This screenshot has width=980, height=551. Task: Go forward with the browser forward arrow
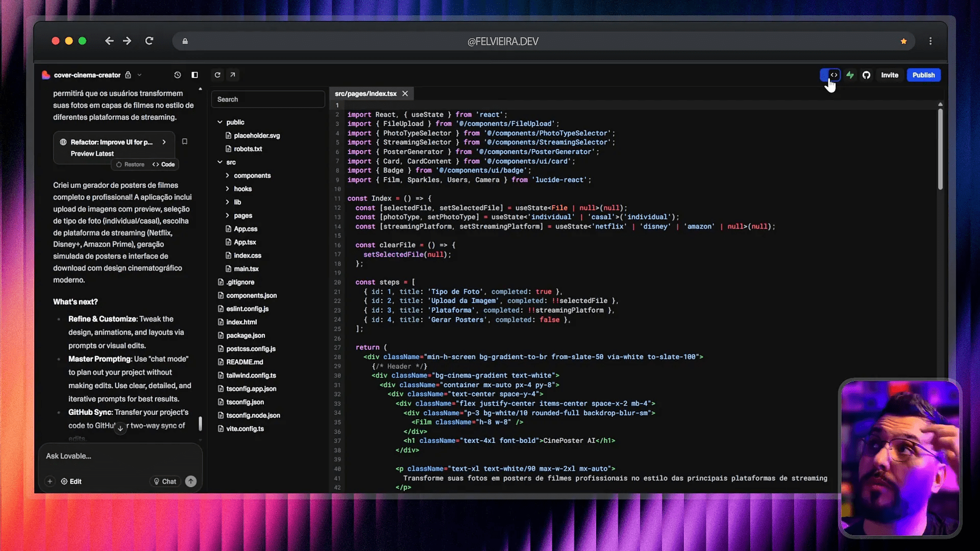coord(127,41)
